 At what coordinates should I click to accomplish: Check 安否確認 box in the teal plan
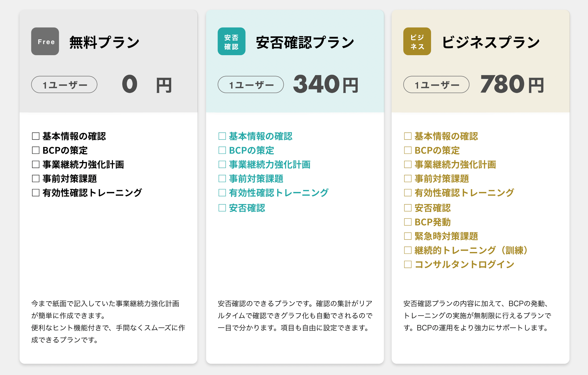222,208
